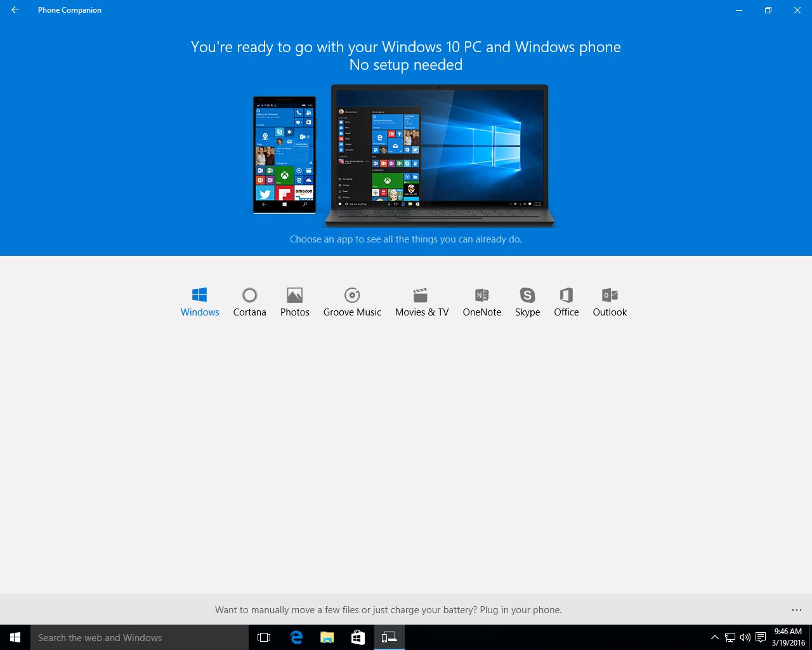Select the Groove Music disc icon
Screen dimensions: 812x650
(352, 295)
